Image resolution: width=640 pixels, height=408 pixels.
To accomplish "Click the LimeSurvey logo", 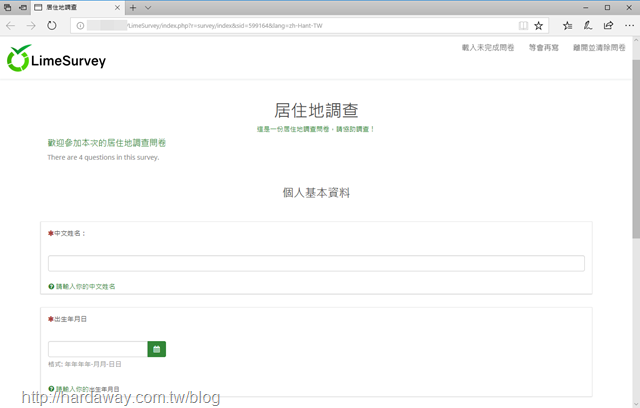I will 56,59.
